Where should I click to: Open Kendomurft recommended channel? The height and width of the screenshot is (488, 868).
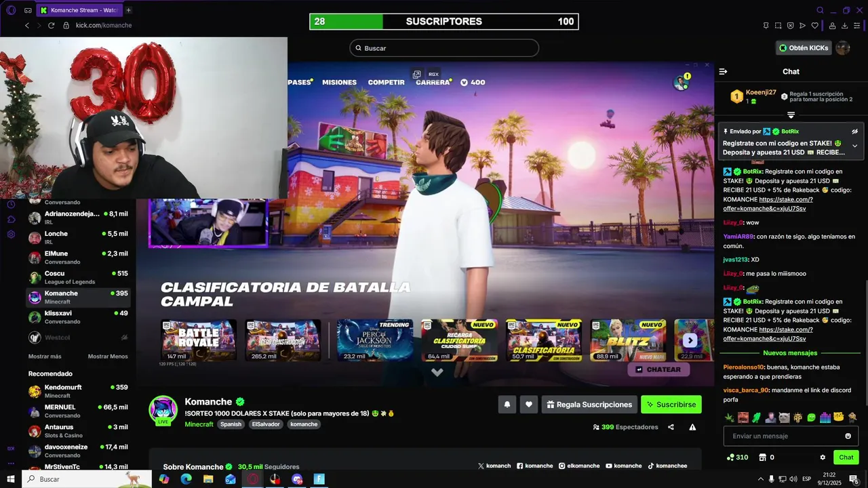pyautogui.click(x=78, y=391)
